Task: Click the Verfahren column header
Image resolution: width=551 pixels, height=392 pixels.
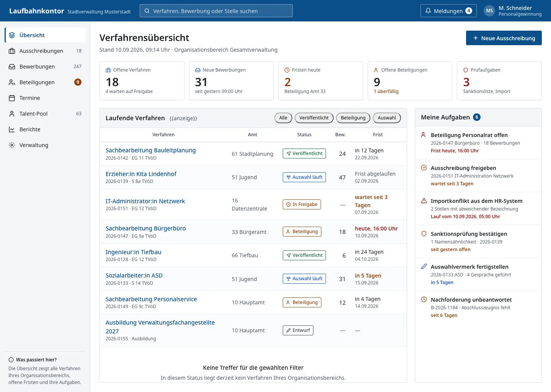Action: coord(163,135)
